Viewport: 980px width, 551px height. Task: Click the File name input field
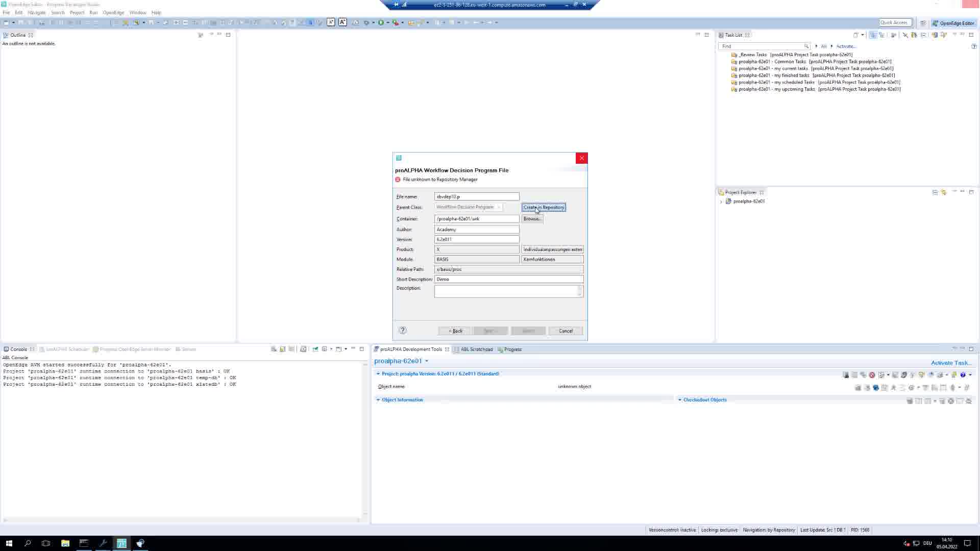click(477, 196)
